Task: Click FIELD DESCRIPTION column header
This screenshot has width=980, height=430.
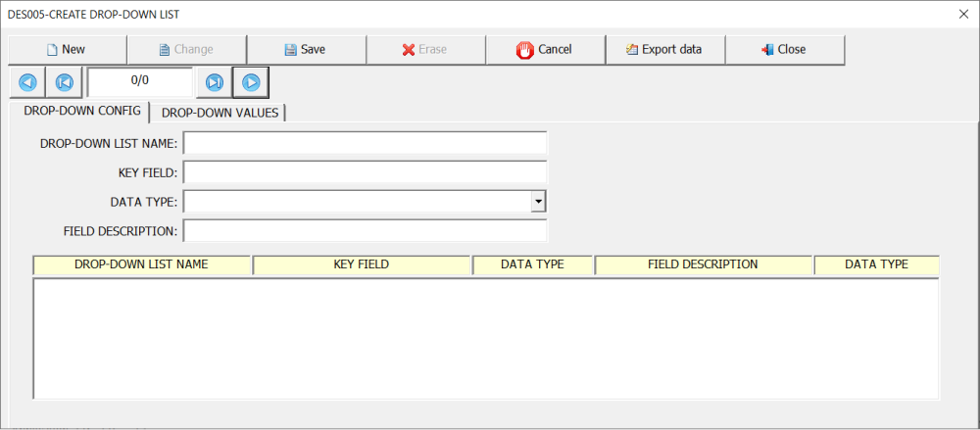Action: pyautogui.click(x=703, y=265)
